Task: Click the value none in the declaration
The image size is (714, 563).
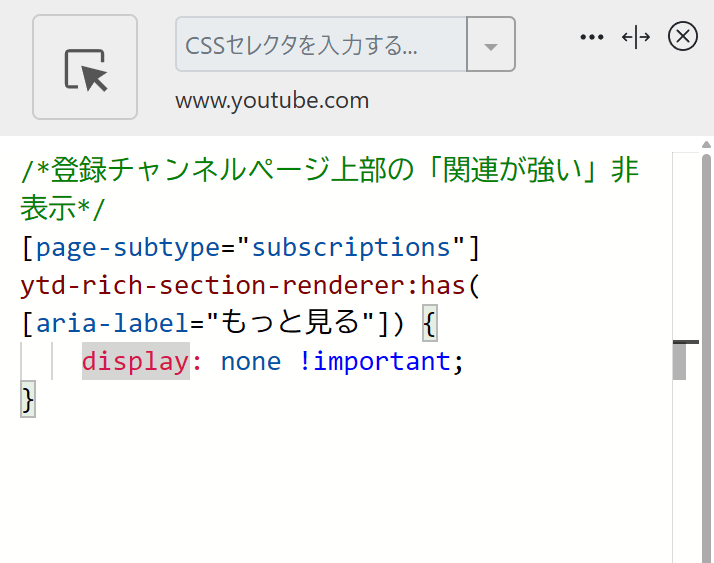Action: (250, 361)
